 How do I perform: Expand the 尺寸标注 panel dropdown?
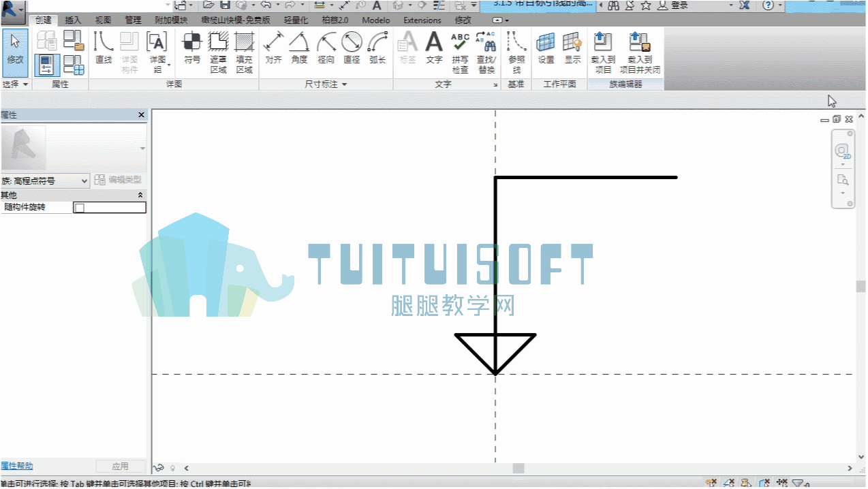pyautogui.click(x=326, y=84)
